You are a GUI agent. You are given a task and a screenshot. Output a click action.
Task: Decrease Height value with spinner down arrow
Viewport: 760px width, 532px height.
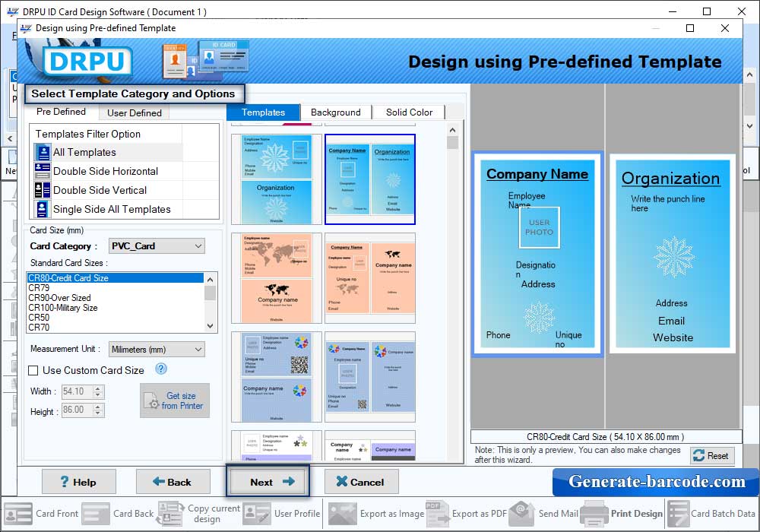pos(98,413)
